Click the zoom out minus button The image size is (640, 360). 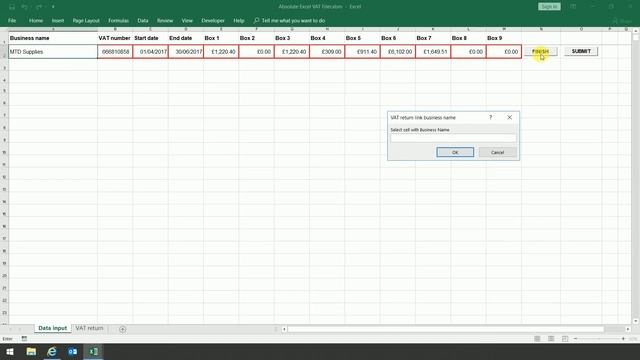[x=576, y=339]
